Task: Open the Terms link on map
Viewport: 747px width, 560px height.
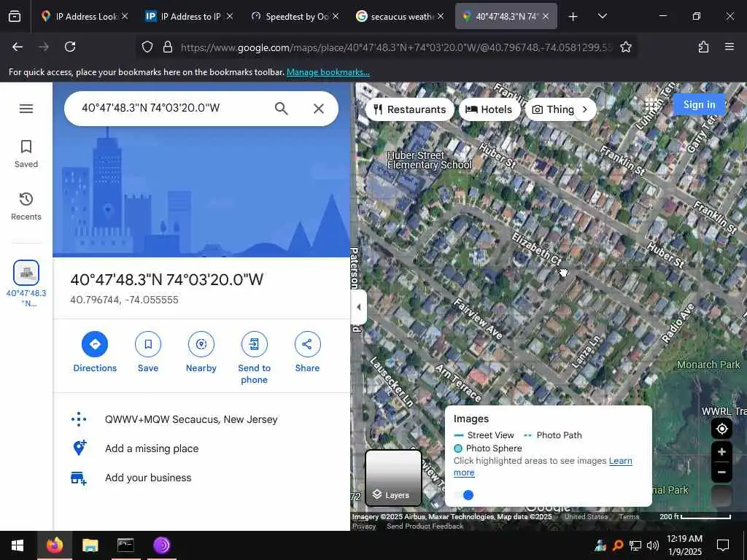Action: click(629, 517)
